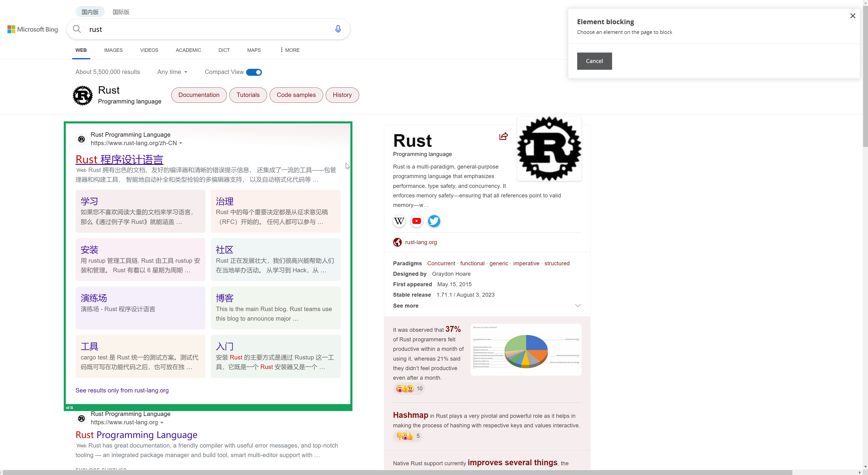Open the MORE menu
Screen dimensions: 868x475
289,50
